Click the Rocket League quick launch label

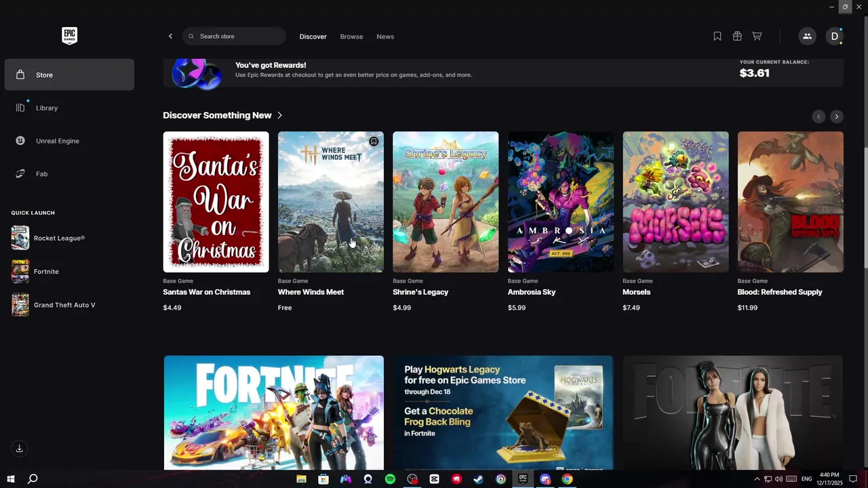(59, 238)
